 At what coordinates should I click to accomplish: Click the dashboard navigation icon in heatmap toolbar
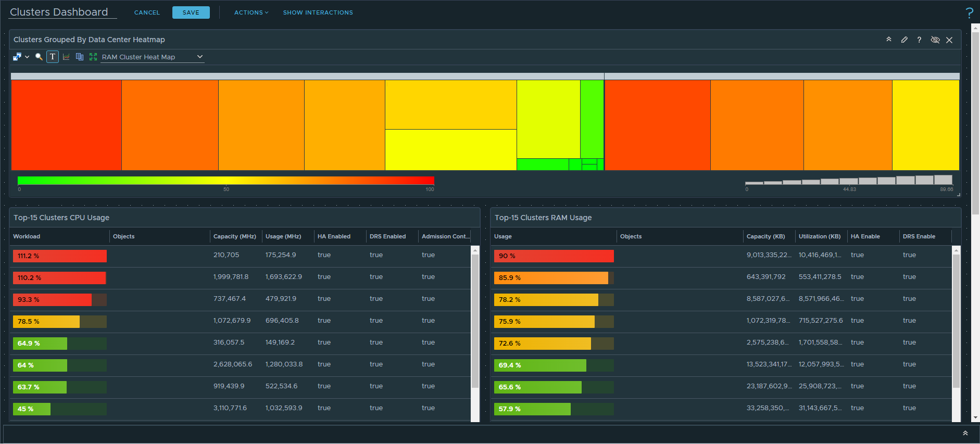point(17,57)
